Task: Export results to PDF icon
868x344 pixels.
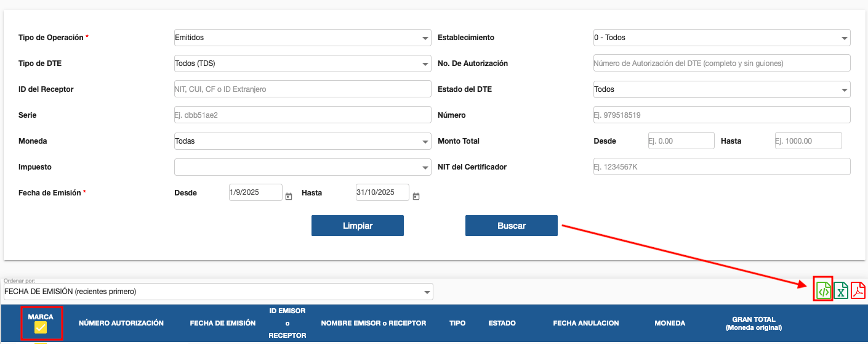Action: click(858, 290)
